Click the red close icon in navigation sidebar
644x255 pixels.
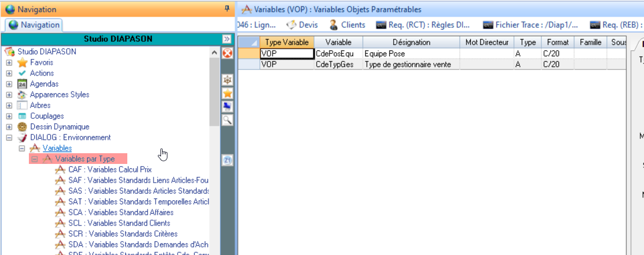click(227, 53)
